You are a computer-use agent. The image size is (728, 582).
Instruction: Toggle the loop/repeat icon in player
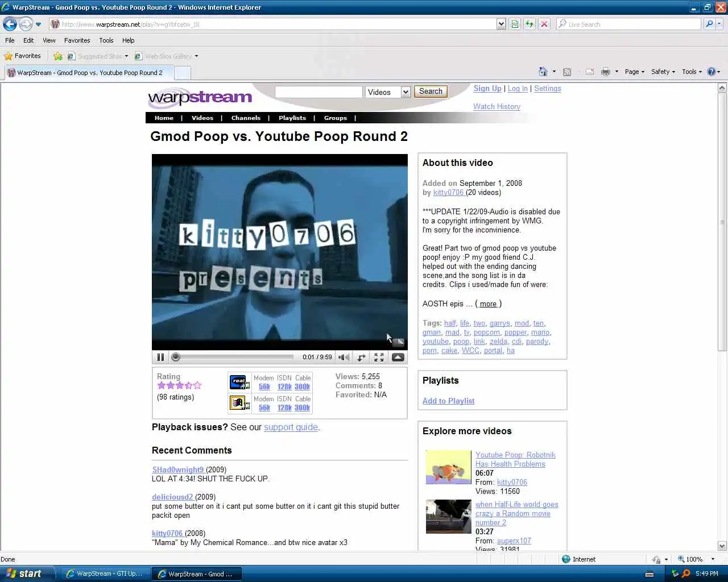tap(361, 357)
